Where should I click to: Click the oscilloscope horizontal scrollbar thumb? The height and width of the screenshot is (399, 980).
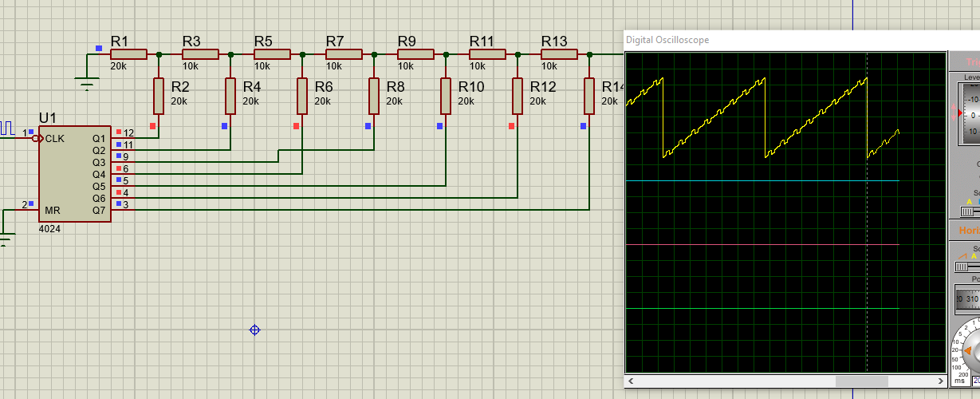[x=861, y=382]
